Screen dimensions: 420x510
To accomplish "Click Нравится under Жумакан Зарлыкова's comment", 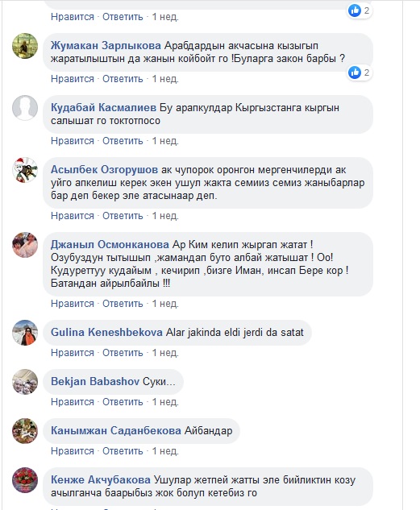I will pos(73,79).
